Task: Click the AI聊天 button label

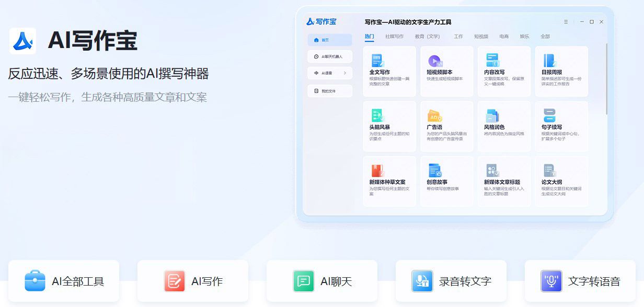Action: [x=336, y=281]
